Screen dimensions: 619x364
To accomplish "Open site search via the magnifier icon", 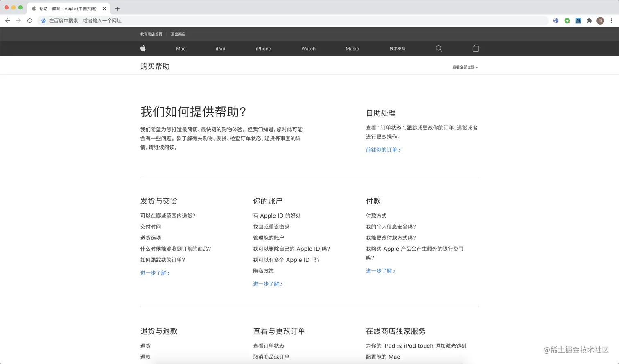I will [x=439, y=48].
